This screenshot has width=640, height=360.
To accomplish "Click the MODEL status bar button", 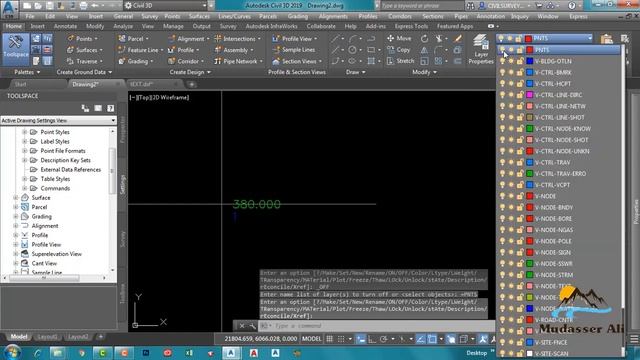I will (x=311, y=339).
